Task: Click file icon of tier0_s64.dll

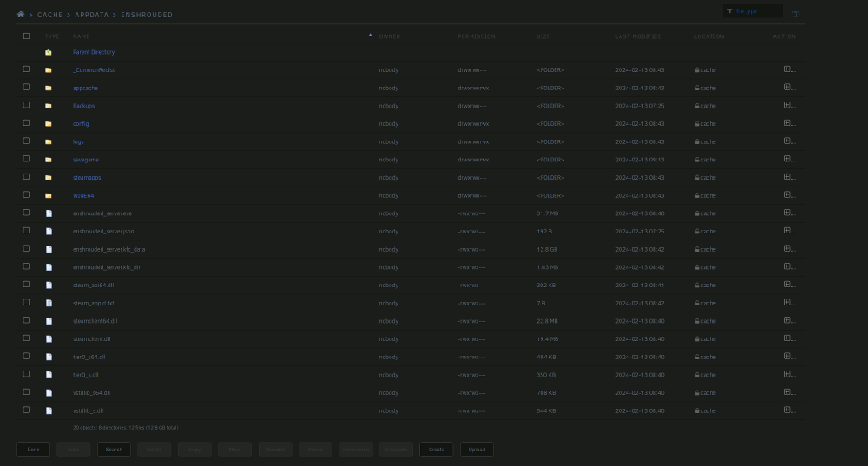Action: click(x=49, y=357)
